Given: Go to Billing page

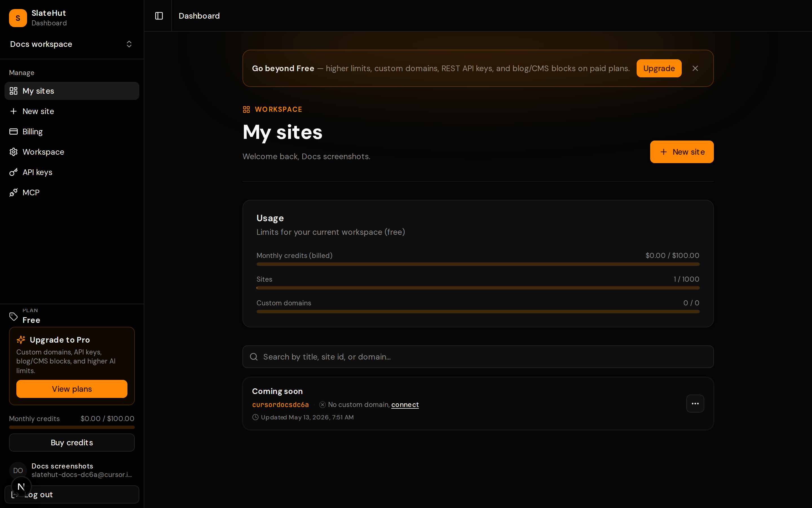Looking at the screenshot, I should pyautogui.click(x=72, y=131).
